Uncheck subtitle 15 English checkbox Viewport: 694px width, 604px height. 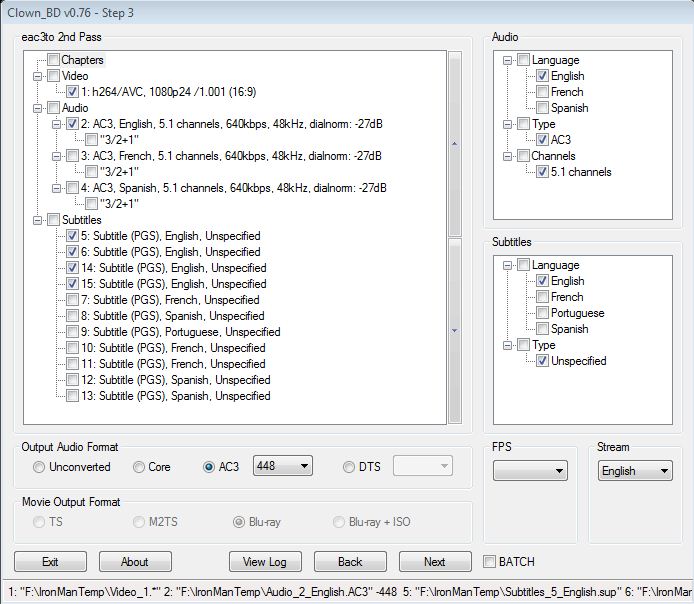click(x=72, y=284)
